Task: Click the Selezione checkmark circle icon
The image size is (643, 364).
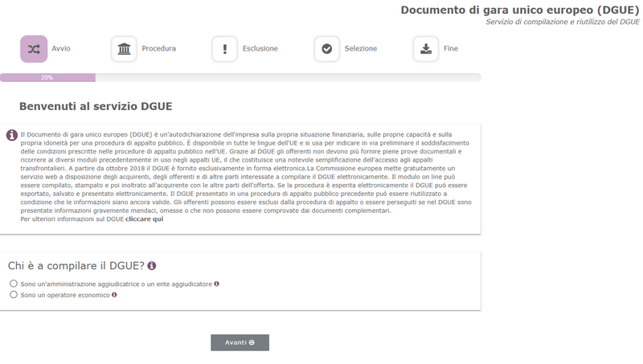Action: click(x=326, y=49)
